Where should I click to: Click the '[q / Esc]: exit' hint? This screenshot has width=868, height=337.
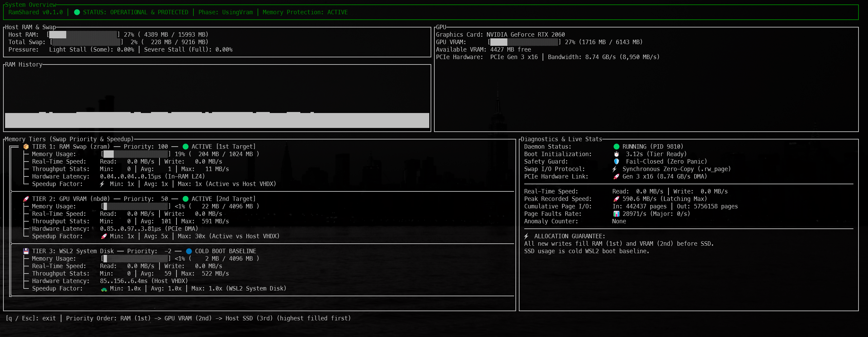31,318
